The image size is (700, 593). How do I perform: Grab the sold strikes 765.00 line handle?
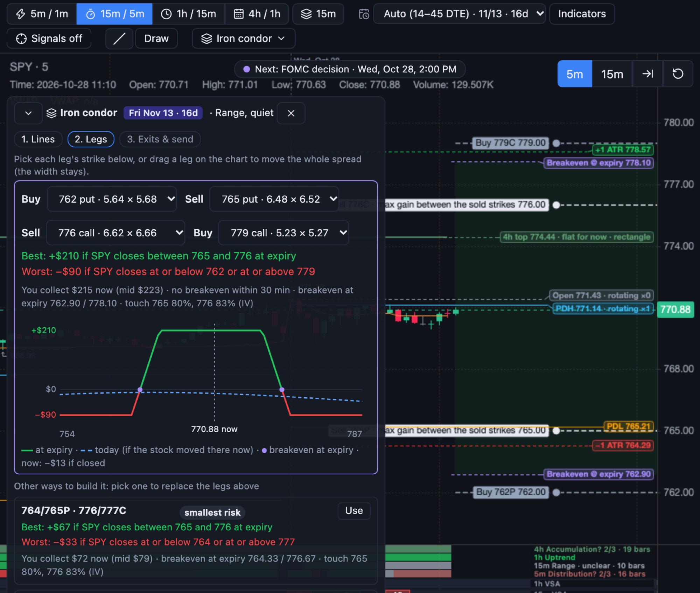coord(556,431)
